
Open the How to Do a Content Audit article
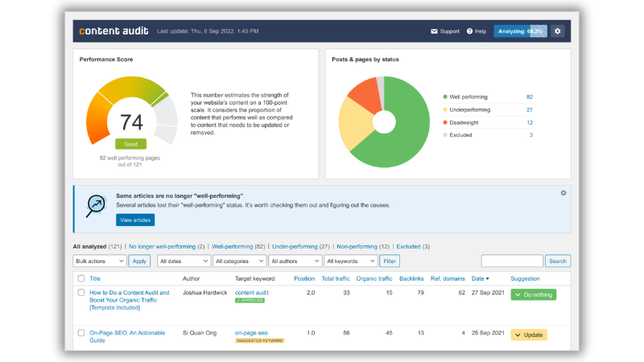[130, 300]
